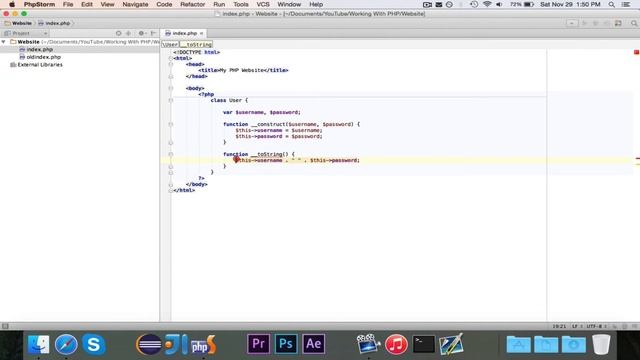640x360 pixels.
Task: Collapse the head tag fold marker
Action: pyautogui.click(x=171, y=64)
